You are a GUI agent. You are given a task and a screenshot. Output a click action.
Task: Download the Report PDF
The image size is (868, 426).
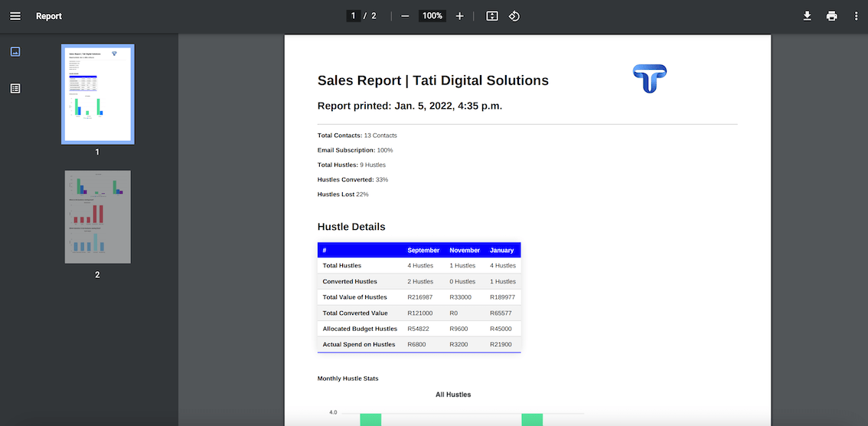(x=807, y=16)
